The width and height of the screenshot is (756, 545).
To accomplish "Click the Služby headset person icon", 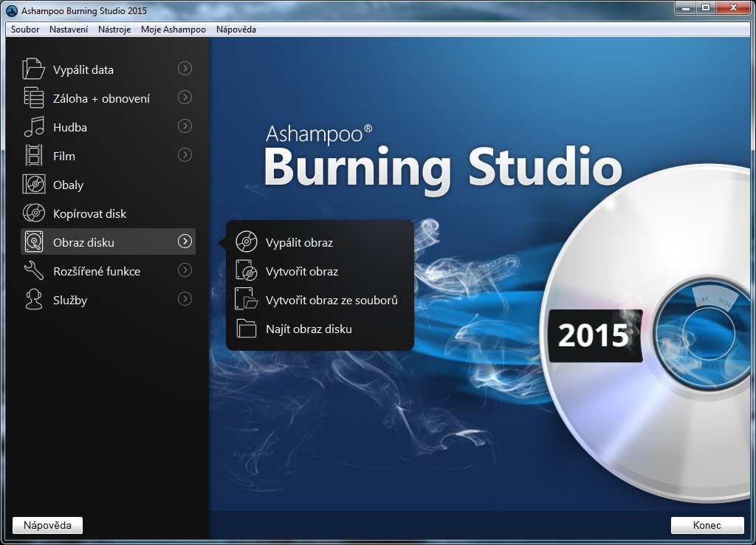I will click(x=34, y=300).
